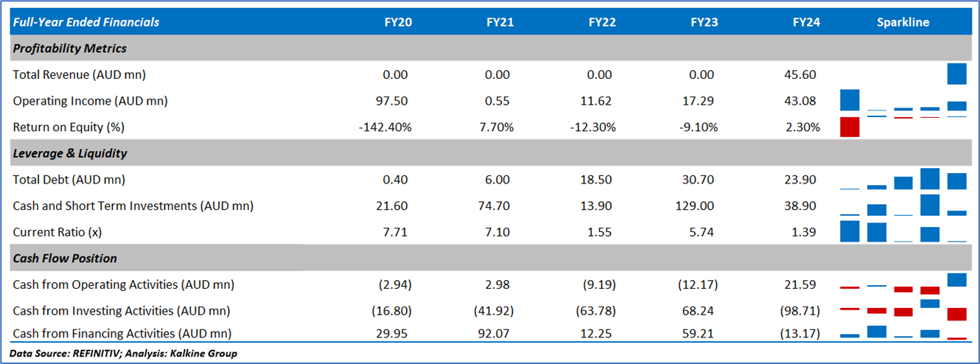Click the FY24 column header

pos(806,22)
